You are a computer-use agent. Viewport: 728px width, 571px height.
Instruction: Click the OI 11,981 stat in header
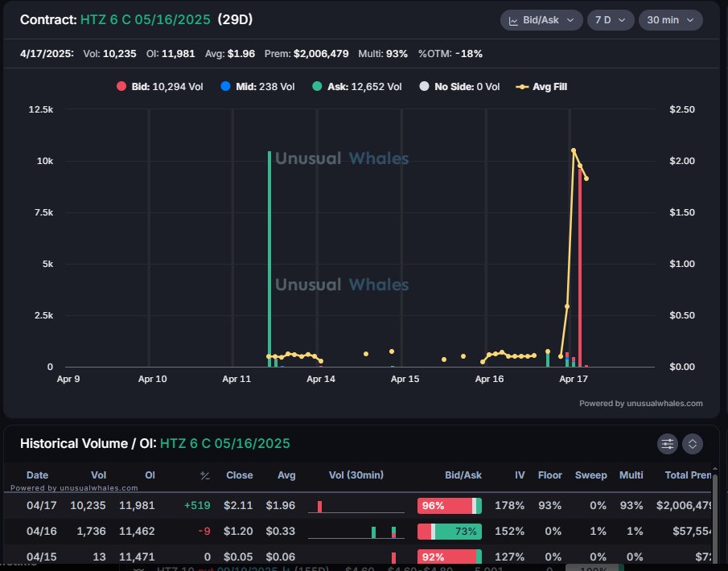(x=171, y=54)
